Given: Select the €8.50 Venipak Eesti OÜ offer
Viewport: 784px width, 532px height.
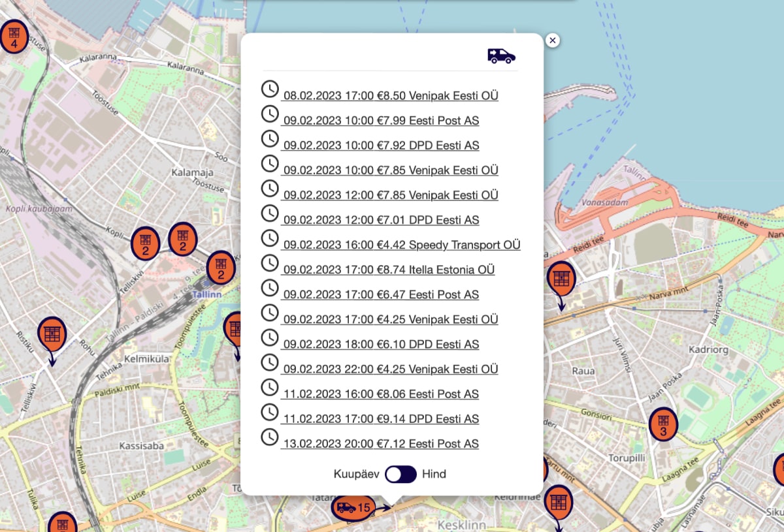Looking at the screenshot, I should (x=390, y=96).
